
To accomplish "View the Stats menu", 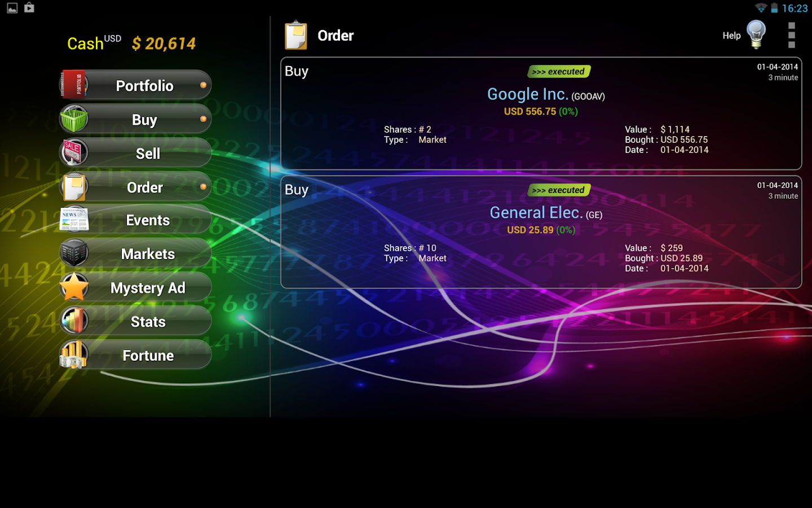I will coord(135,321).
